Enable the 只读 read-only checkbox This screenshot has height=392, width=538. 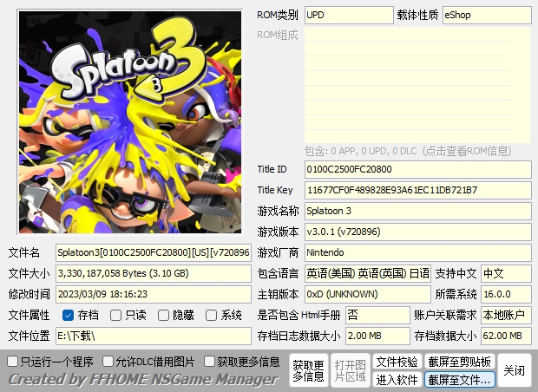pos(116,316)
